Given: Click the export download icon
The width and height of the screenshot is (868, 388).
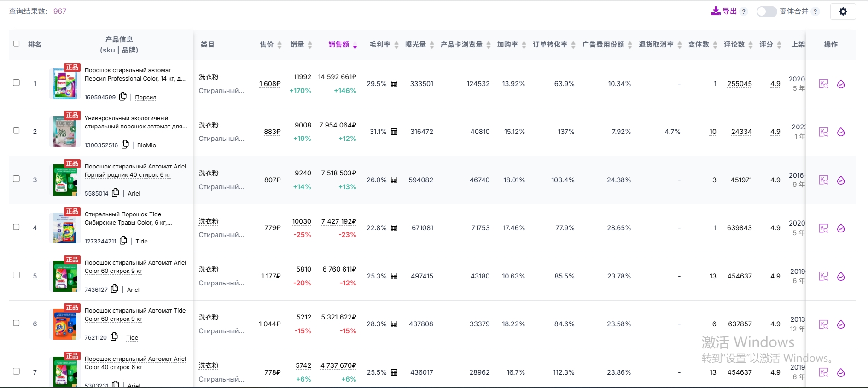Looking at the screenshot, I should (716, 11).
